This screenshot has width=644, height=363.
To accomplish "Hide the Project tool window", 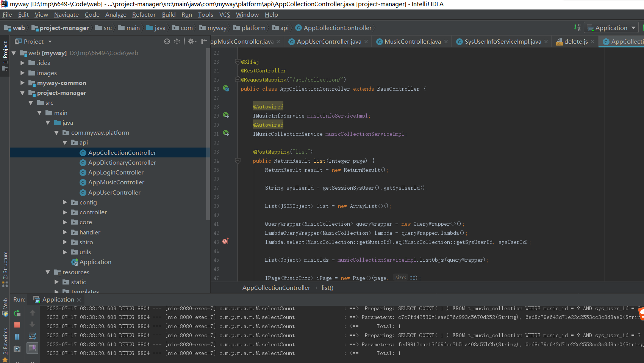I will (x=204, y=41).
